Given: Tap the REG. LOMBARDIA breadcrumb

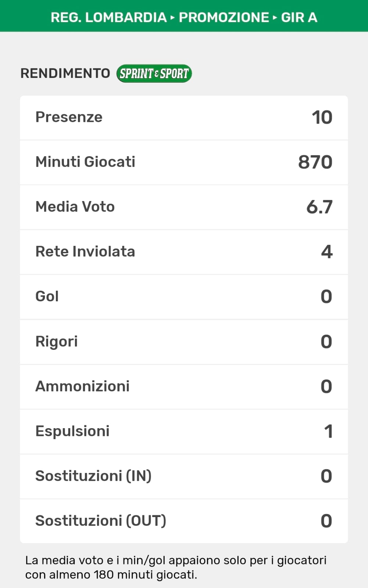Looking at the screenshot, I should [108, 17].
